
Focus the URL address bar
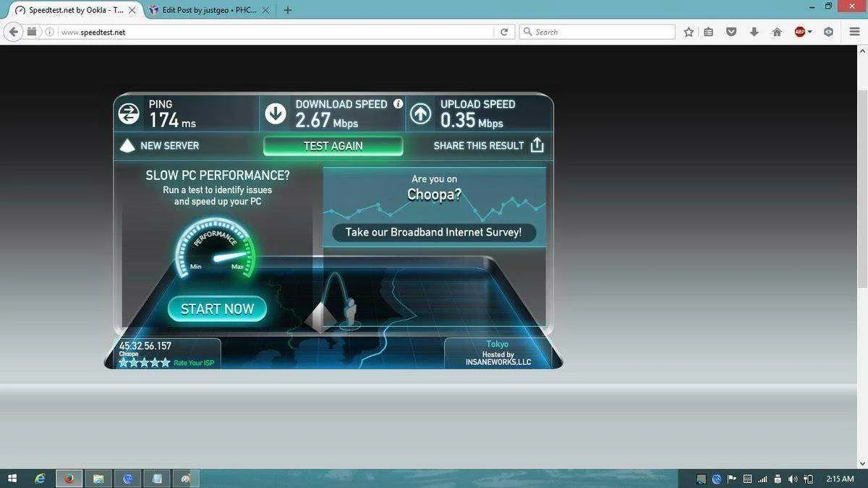tap(275, 32)
